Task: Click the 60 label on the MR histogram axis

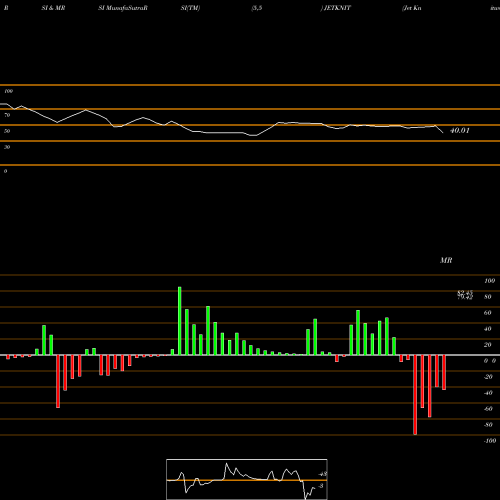Action: [488, 313]
